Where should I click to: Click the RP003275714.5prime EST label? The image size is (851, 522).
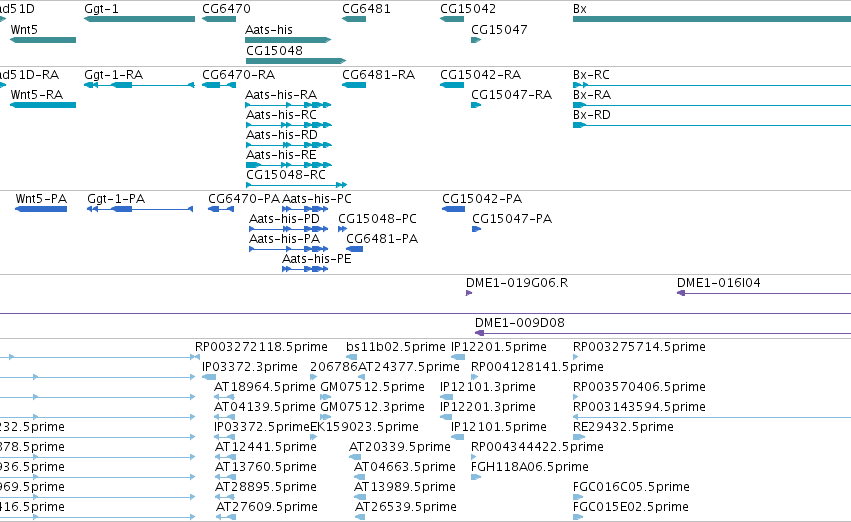(x=639, y=347)
